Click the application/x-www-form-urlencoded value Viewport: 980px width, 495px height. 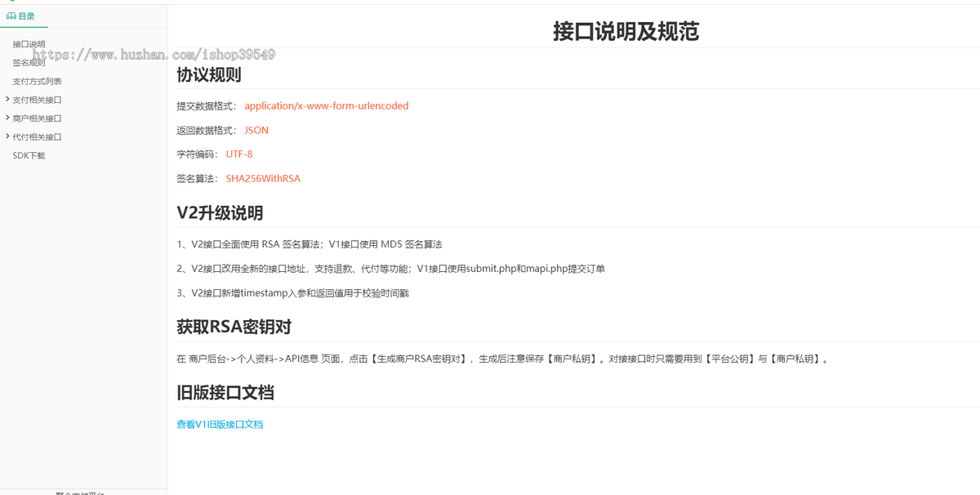coord(327,106)
